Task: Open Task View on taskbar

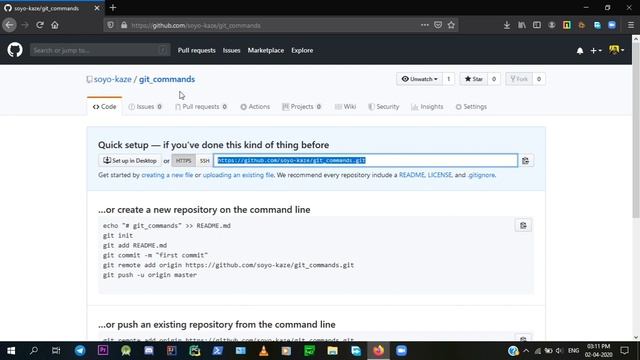Action: 56,351
